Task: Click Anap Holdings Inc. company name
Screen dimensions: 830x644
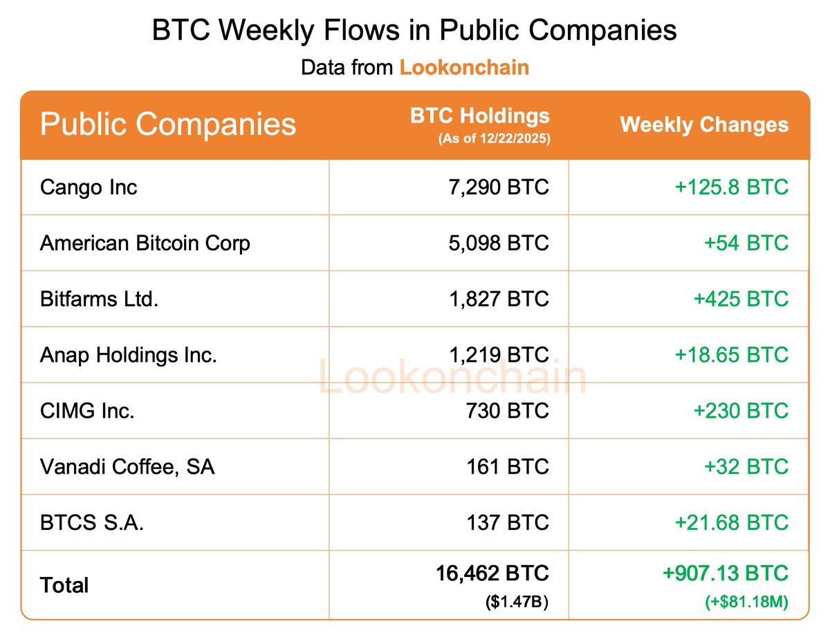Action: (129, 355)
